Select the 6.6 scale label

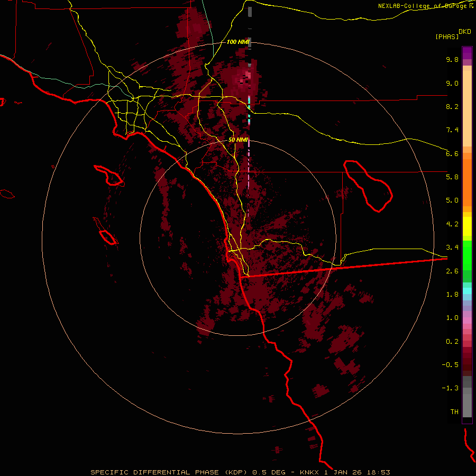click(x=452, y=153)
